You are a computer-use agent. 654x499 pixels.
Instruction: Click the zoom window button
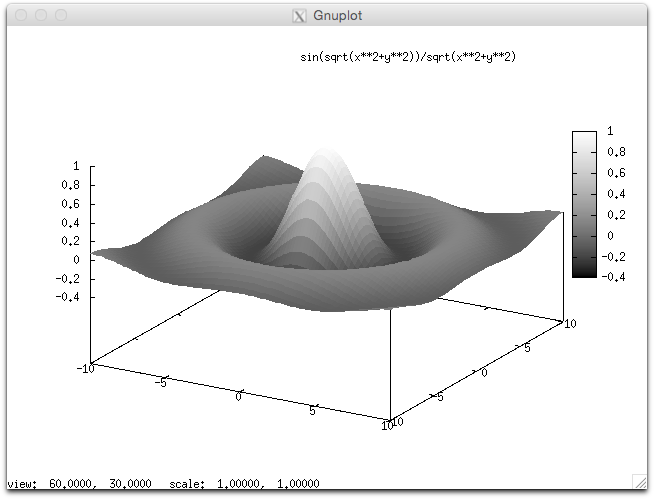61,15
